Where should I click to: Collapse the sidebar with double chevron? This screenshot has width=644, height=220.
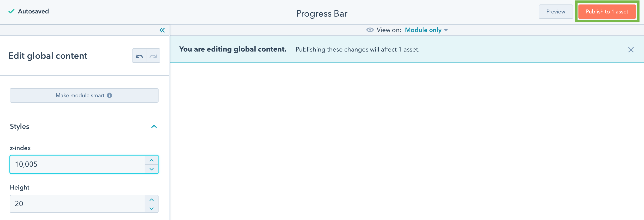[162, 30]
